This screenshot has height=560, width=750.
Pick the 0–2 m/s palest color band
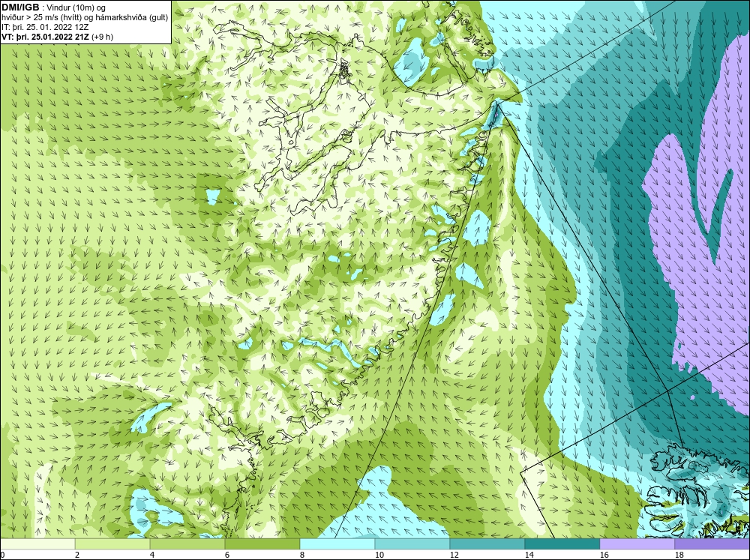[37, 544]
